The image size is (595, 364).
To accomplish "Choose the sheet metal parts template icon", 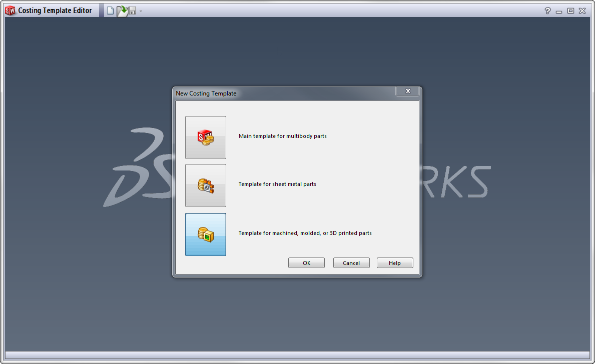I will pos(206,185).
